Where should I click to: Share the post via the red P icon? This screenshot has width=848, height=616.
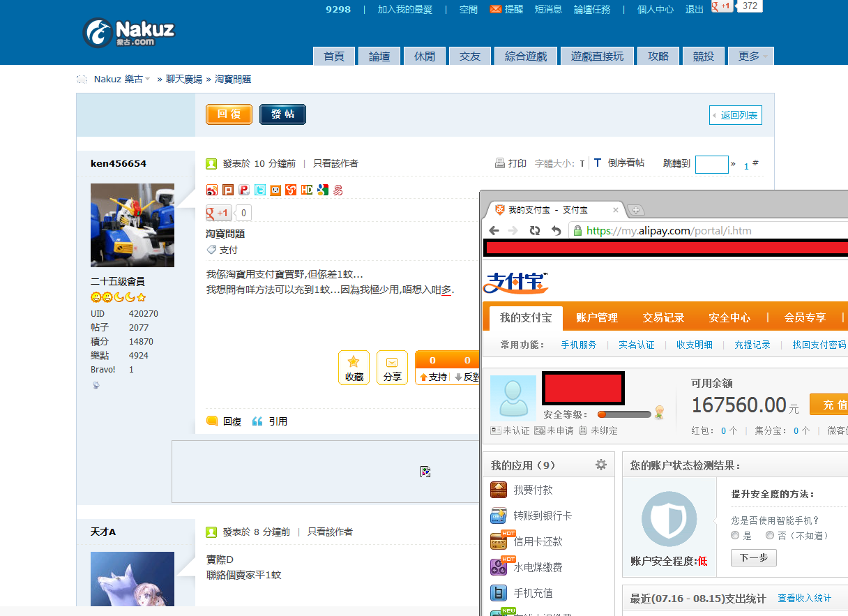[243, 190]
